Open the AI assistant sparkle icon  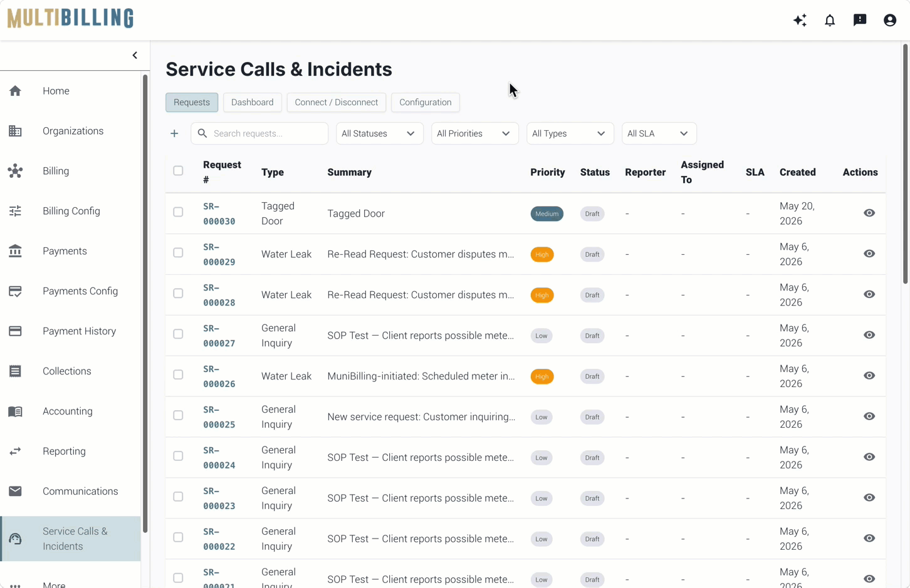pos(800,20)
